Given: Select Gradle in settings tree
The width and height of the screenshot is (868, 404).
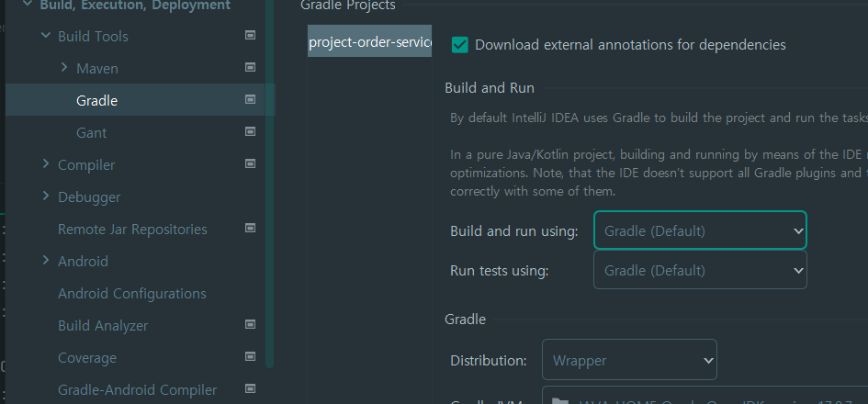Looking at the screenshot, I should pos(96,101).
